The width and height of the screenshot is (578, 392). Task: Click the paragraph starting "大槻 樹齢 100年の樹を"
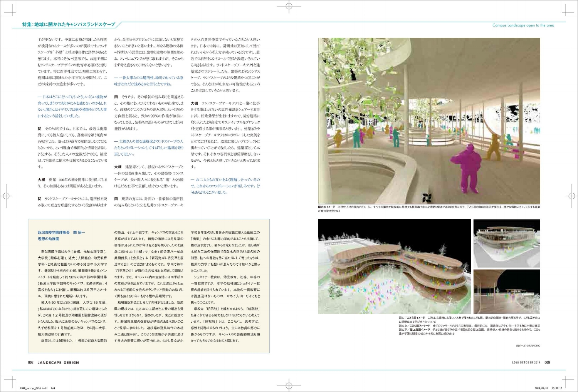72,183
